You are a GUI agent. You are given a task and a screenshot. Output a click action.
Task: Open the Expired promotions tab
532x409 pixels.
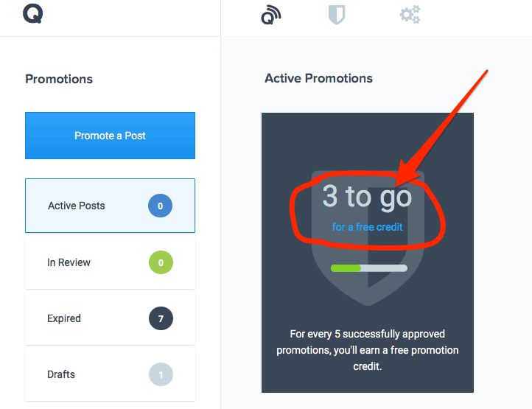point(110,318)
